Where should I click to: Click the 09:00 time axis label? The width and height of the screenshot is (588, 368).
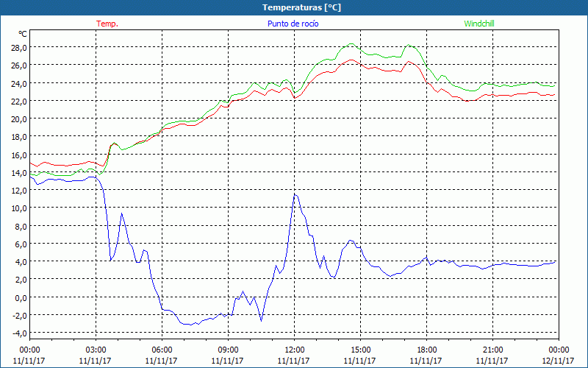tap(228, 350)
